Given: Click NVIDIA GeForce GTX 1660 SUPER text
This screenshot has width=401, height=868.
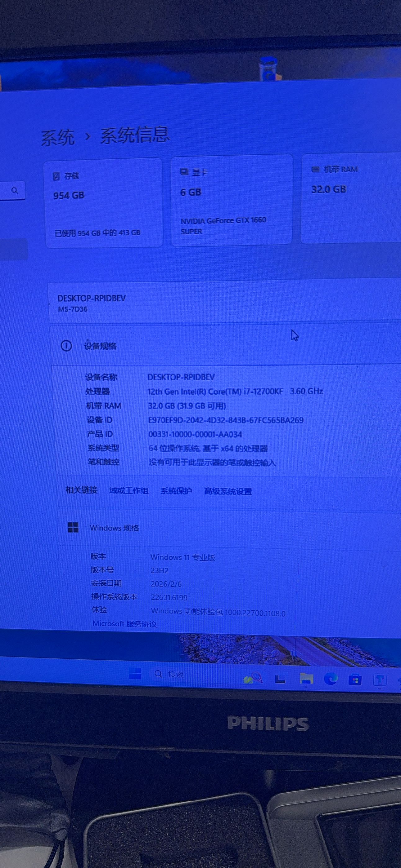Looking at the screenshot, I should click(223, 226).
